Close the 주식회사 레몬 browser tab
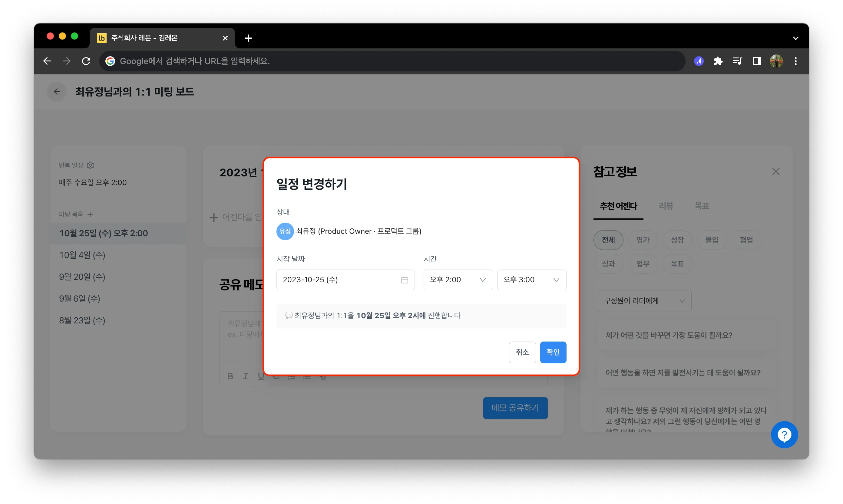Image resolution: width=843 pixels, height=504 pixels. pos(225,38)
